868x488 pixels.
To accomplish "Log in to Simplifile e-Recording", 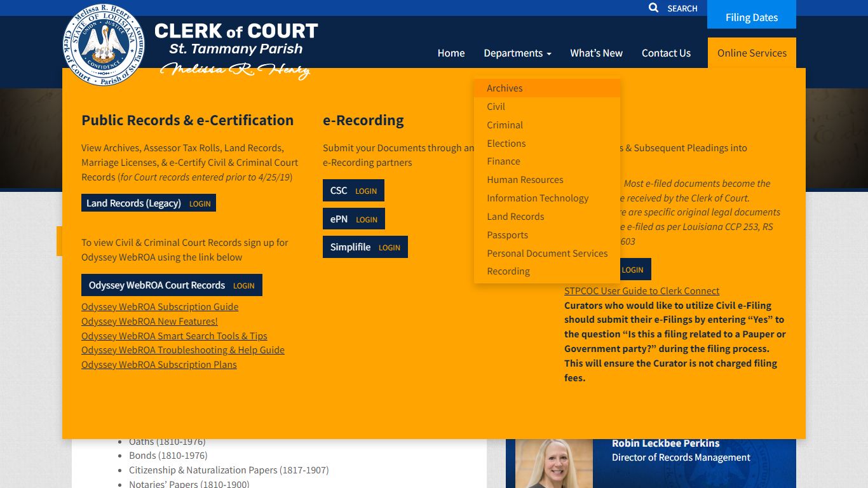I will (365, 247).
